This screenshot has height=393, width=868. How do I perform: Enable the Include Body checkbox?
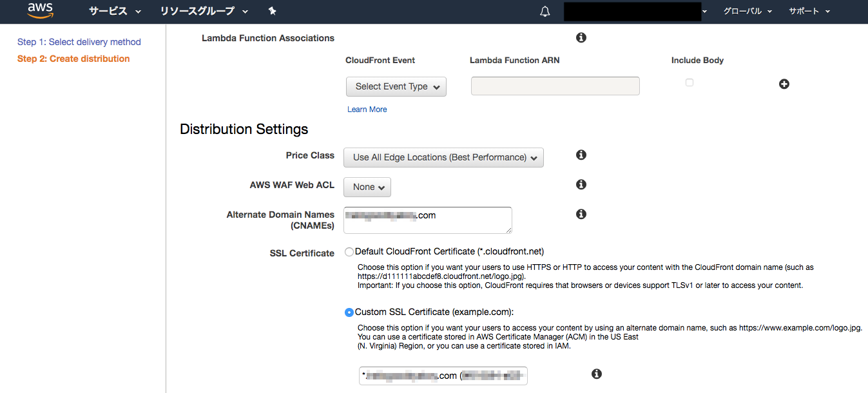[690, 82]
